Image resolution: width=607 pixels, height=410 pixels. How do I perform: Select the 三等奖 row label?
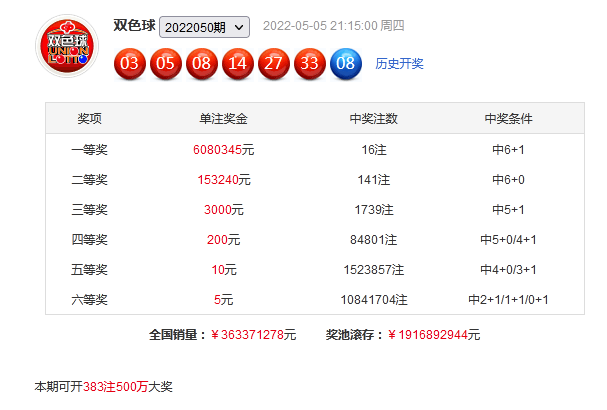coord(89,209)
